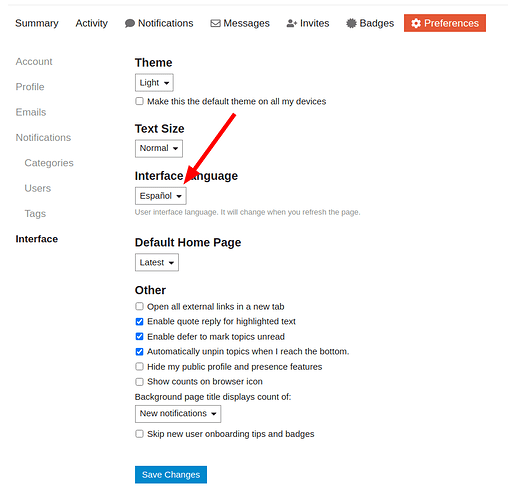Check Hide my public profile and presence
Image resolution: width=508 pixels, height=500 pixels.
[x=139, y=367]
